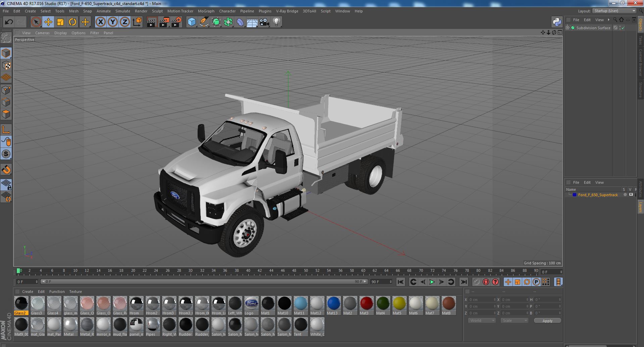Open Scale mode dropdown

[514, 320]
